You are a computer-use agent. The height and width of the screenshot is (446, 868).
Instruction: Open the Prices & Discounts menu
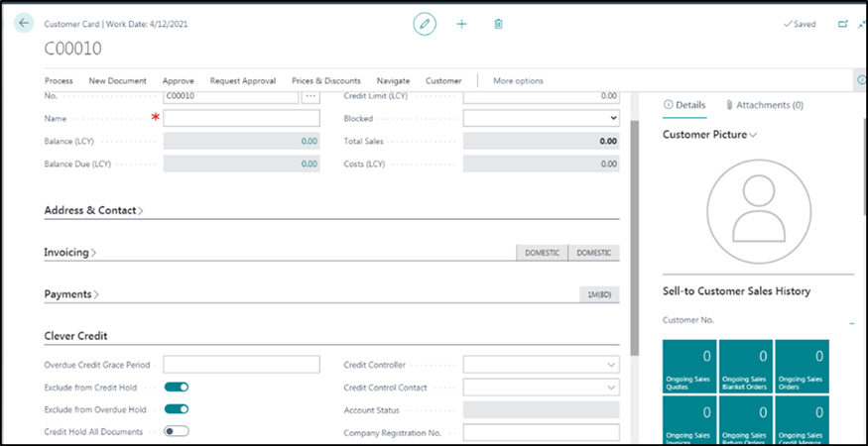click(x=326, y=81)
